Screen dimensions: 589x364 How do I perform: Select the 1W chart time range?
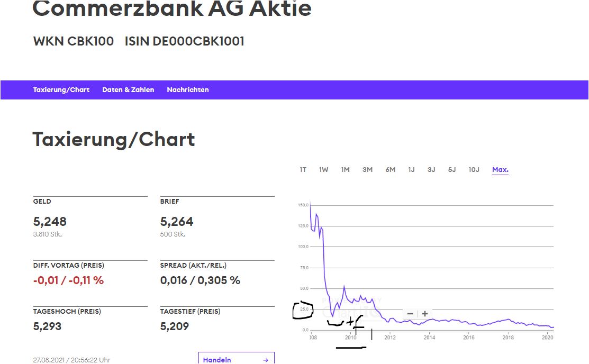coord(323,169)
